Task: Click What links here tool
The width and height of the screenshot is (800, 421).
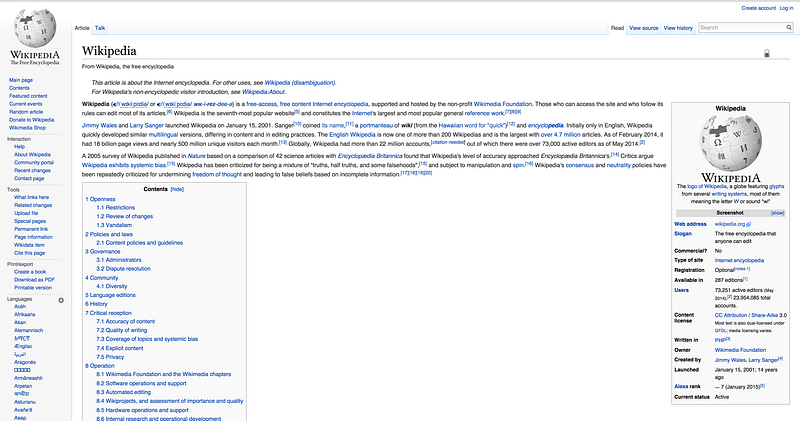Action: click(32, 197)
